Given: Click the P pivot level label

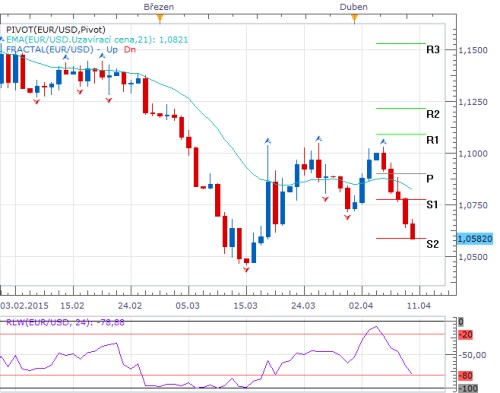Looking at the screenshot, I should (430, 179).
